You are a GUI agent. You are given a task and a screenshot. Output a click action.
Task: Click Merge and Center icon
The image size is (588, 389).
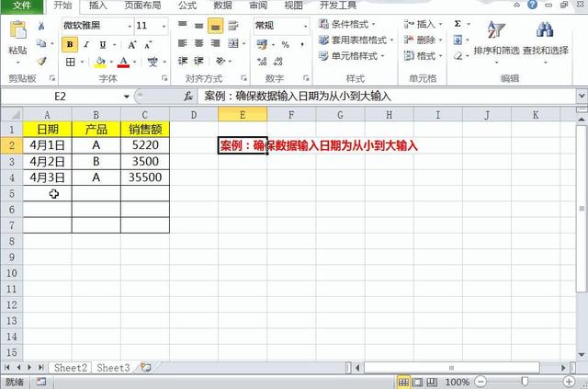(x=233, y=43)
